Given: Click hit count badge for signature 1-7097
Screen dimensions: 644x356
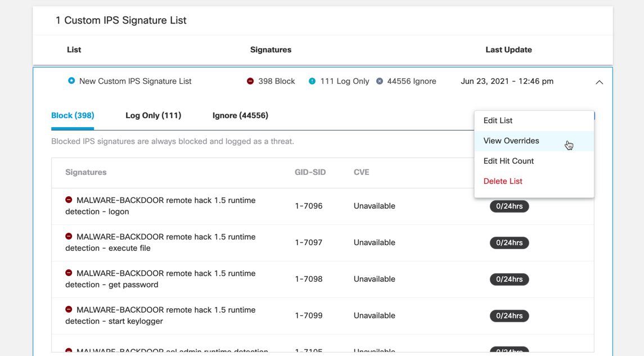Looking at the screenshot, I should [x=509, y=242].
